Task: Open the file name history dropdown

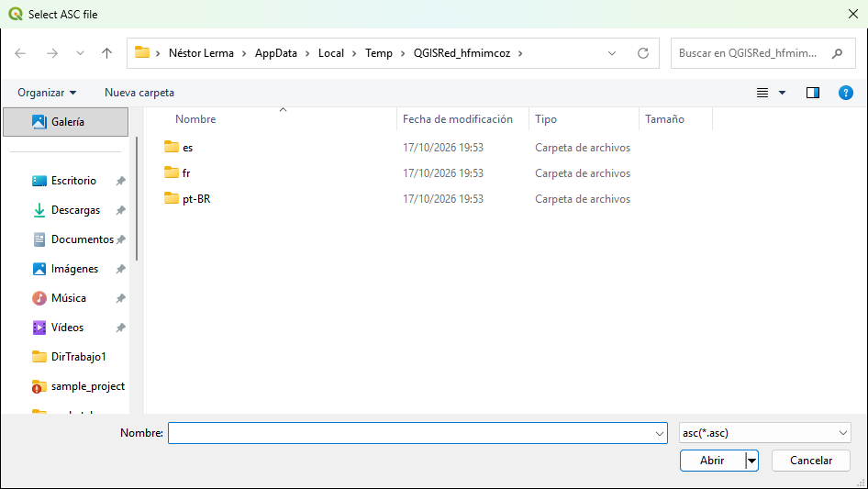Action: point(660,433)
